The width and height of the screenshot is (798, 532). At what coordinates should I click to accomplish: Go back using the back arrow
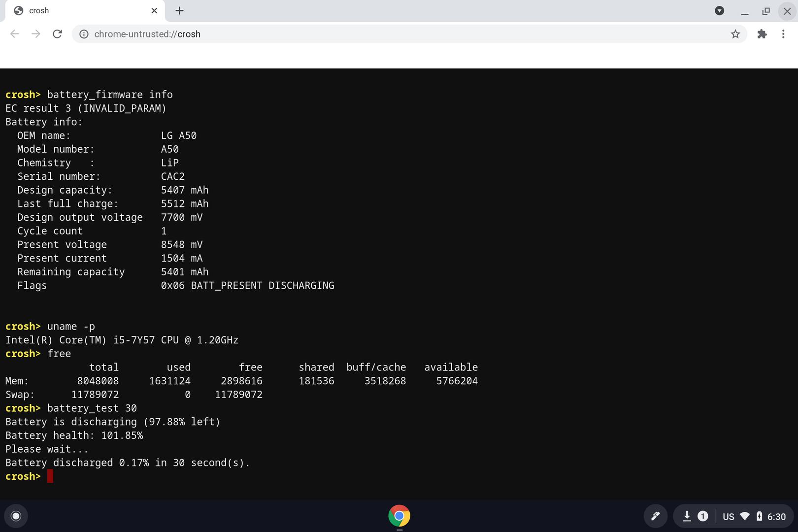point(15,34)
